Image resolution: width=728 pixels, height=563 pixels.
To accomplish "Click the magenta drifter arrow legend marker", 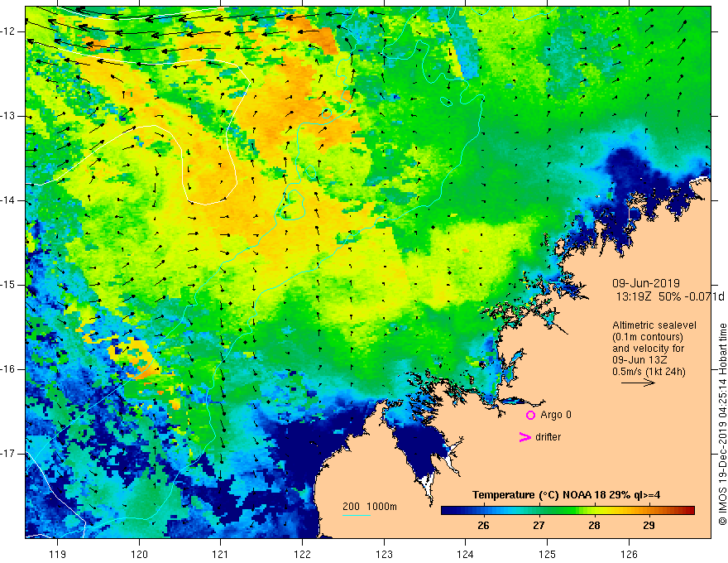I will tap(524, 437).
